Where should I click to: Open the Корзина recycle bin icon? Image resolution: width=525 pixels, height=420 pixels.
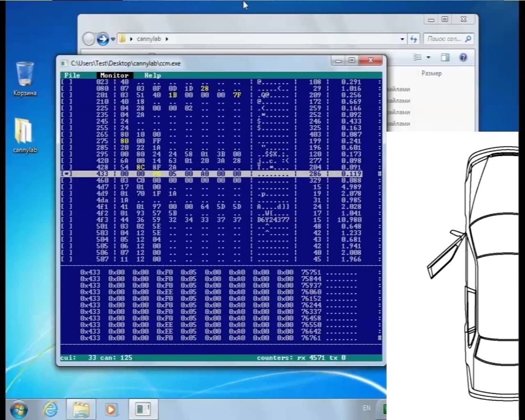coord(25,79)
